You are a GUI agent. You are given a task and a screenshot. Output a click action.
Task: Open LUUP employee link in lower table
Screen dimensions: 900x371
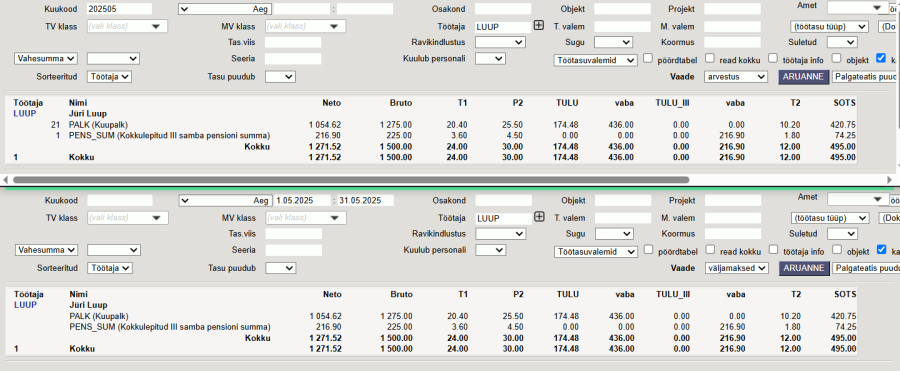click(x=25, y=304)
